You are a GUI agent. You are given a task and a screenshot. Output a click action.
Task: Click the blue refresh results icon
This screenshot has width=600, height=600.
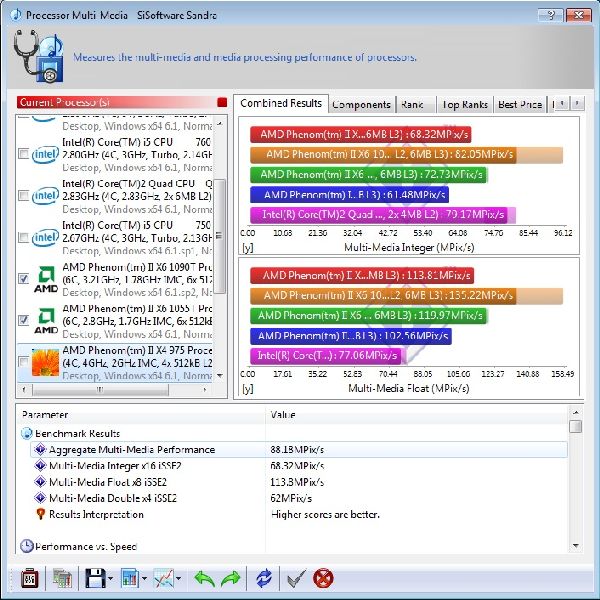[264, 578]
